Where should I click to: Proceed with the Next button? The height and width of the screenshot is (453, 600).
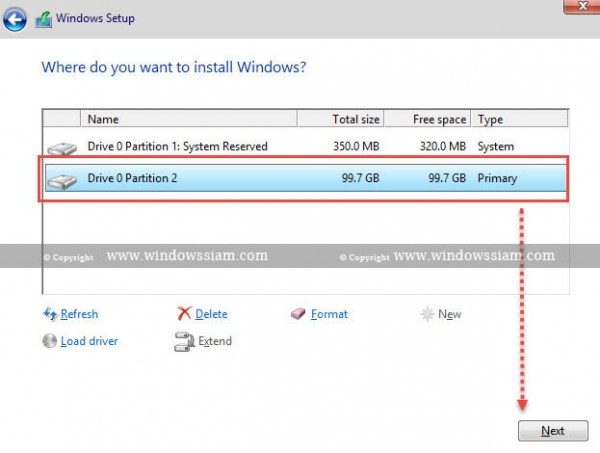[x=553, y=431]
